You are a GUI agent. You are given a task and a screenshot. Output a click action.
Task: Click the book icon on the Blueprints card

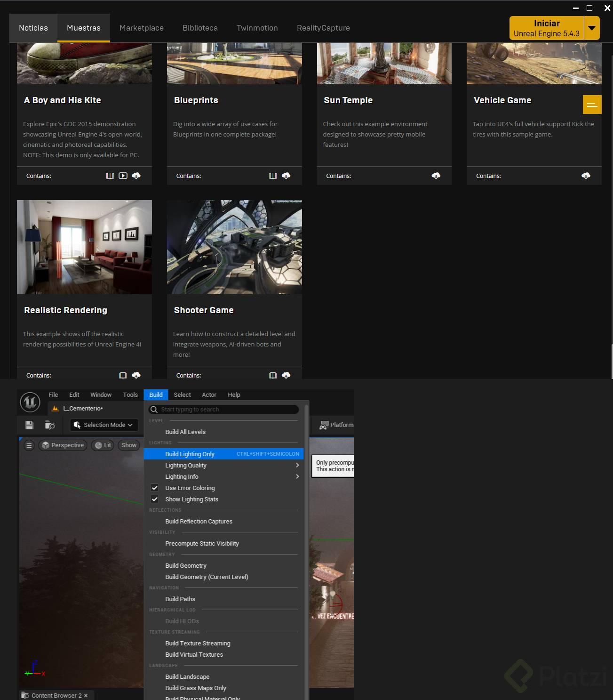pos(273,176)
